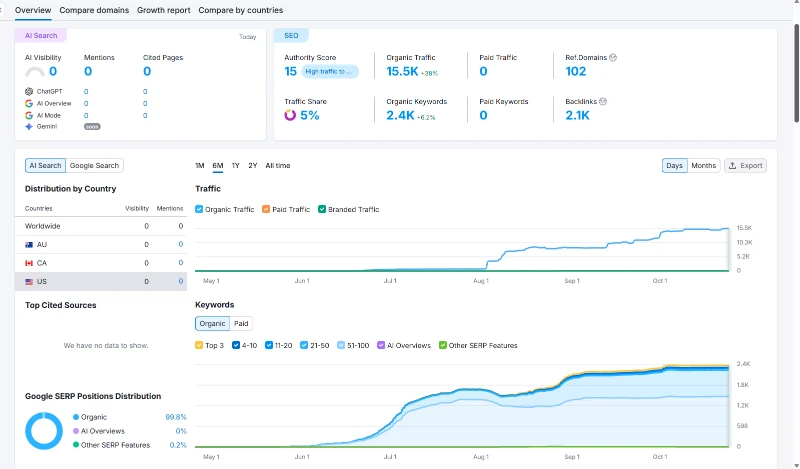The height and width of the screenshot is (469, 800).
Task: Toggle Other SERP Features checkbox
Action: (x=442, y=345)
